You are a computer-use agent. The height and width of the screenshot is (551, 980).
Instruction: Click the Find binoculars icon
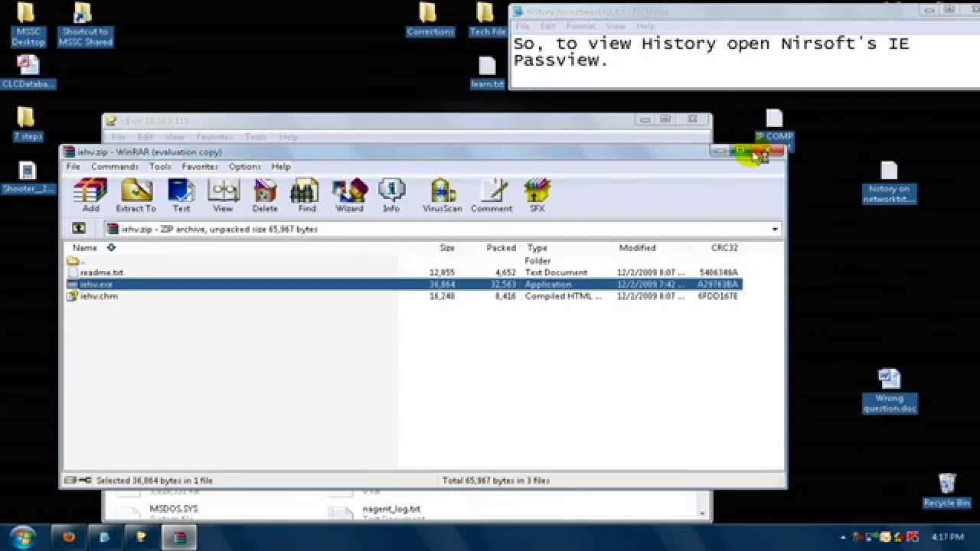(x=306, y=196)
